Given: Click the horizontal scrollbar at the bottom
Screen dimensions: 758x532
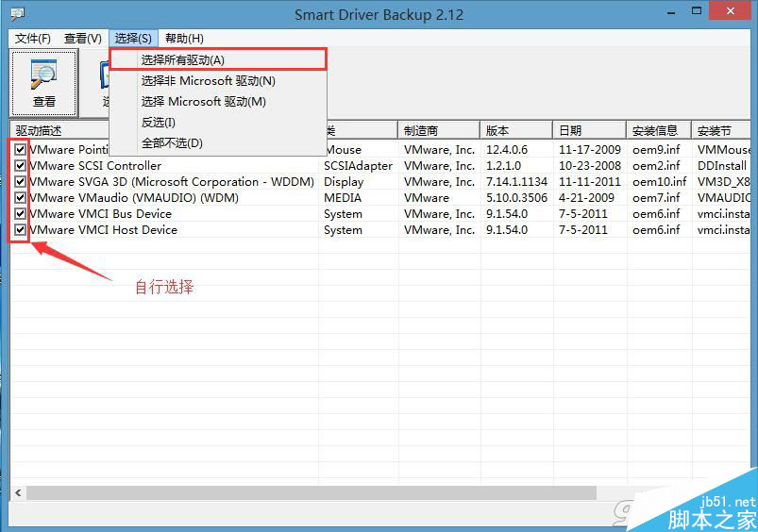Looking at the screenshot, I should click(312, 492).
